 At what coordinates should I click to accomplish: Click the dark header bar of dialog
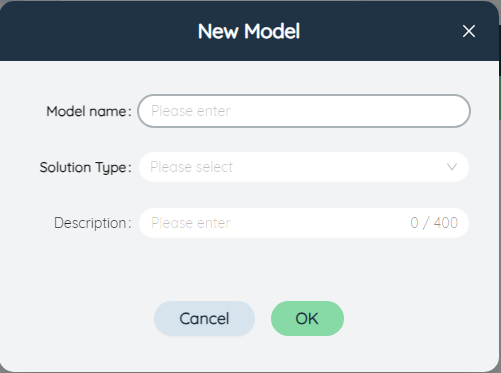pos(100,31)
